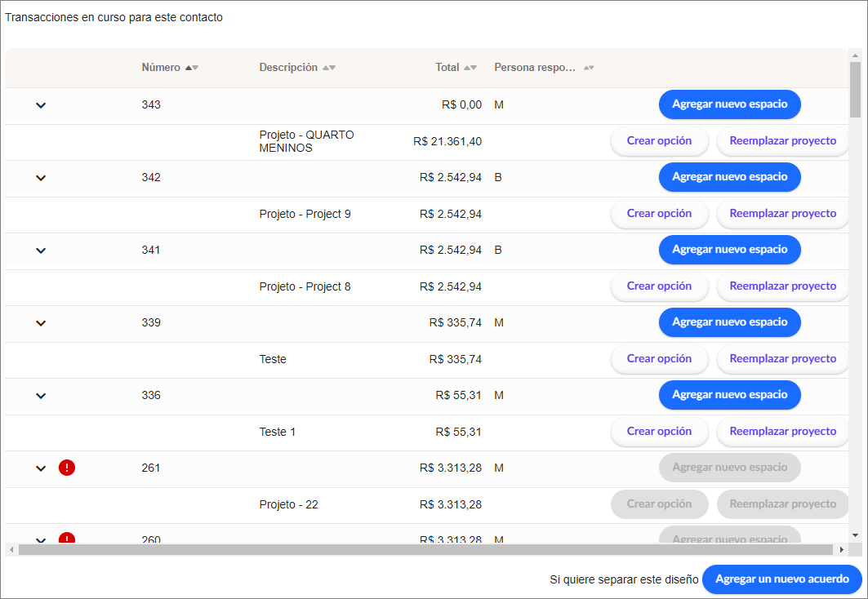Click Agregar nuevo espacio for transaction 339

click(x=730, y=322)
